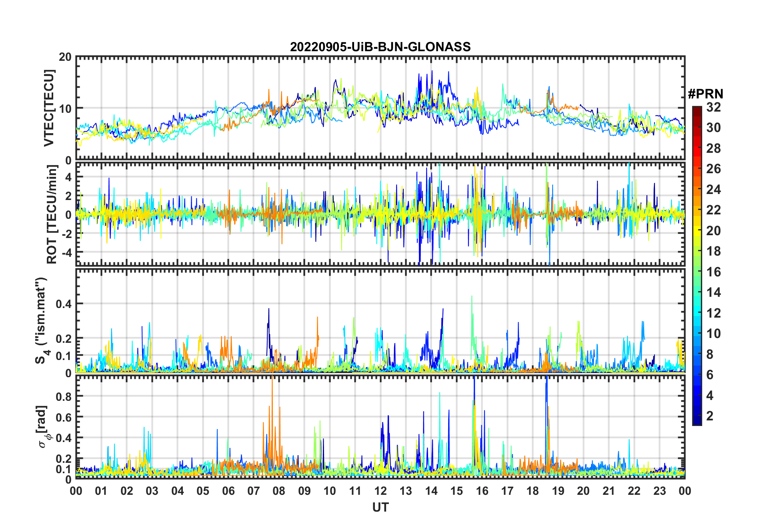This screenshot has height=532, width=761.
Task: Click UT axis hour label 03
Action: coord(152,491)
